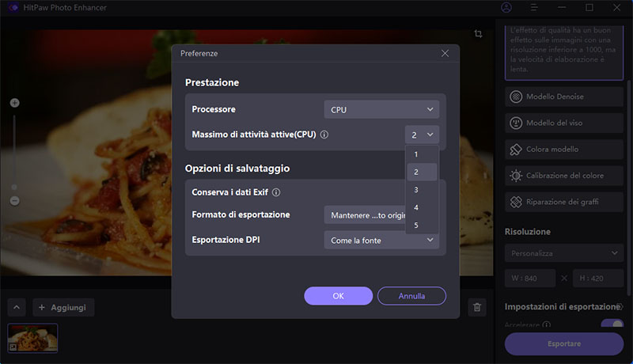Viewport: 633px width, 364px height.
Task: Click the Colora modello paint icon
Action: [516, 150]
